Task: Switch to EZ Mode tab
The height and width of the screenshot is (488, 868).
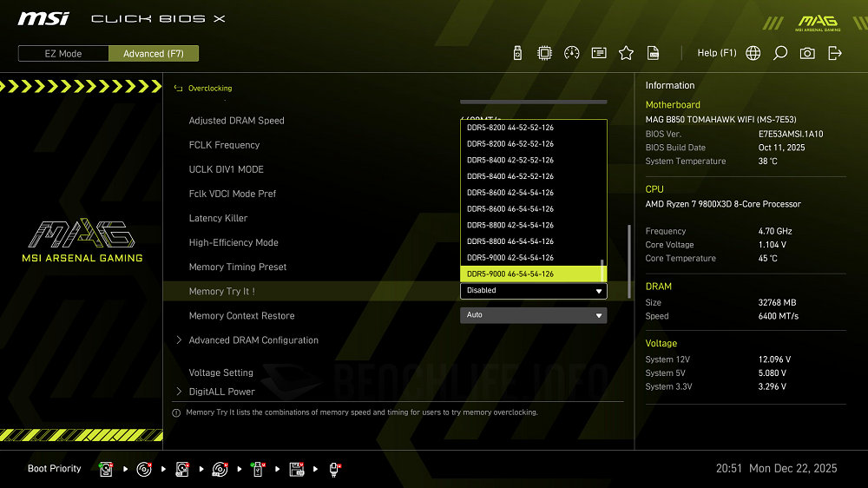Action: (63, 54)
